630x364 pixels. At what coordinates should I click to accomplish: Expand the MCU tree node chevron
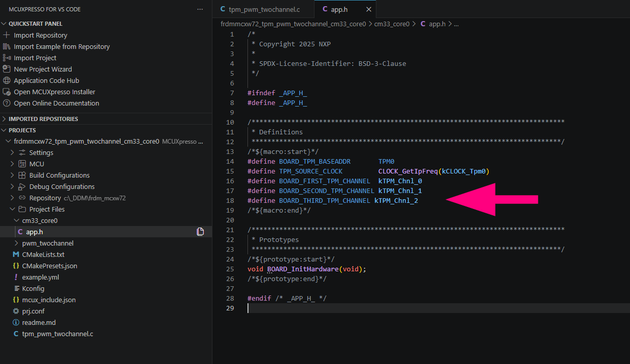point(13,164)
